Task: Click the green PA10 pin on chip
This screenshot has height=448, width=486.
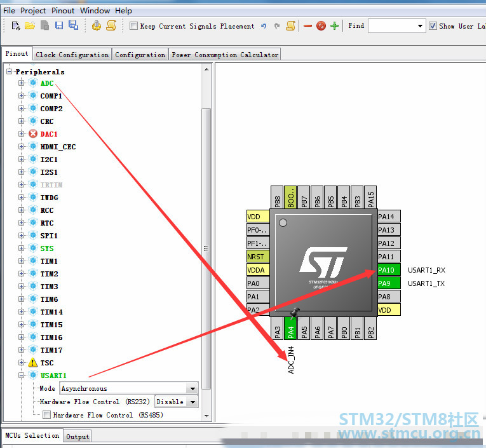Action: pyautogui.click(x=389, y=270)
